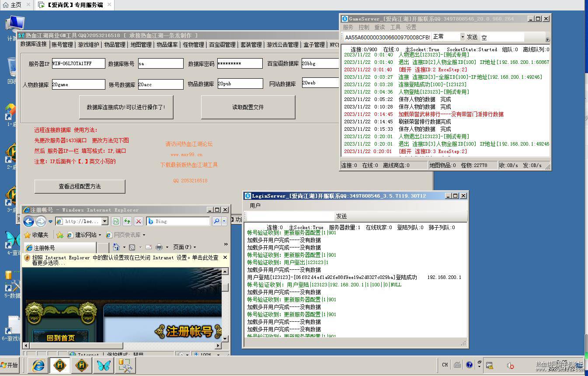Click the red stop loading icon
Screen dimensions: 588x376
point(139,221)
